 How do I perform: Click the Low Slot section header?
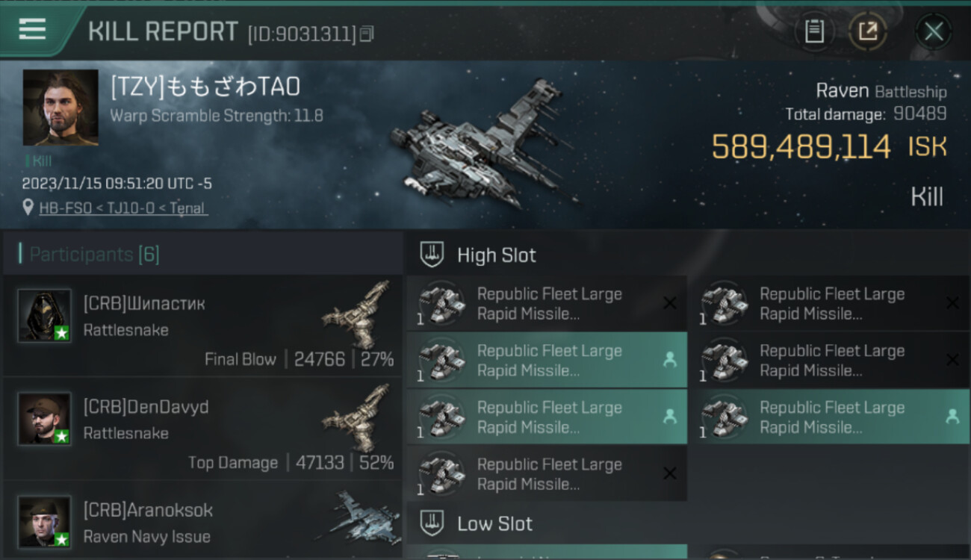[494, 523]
